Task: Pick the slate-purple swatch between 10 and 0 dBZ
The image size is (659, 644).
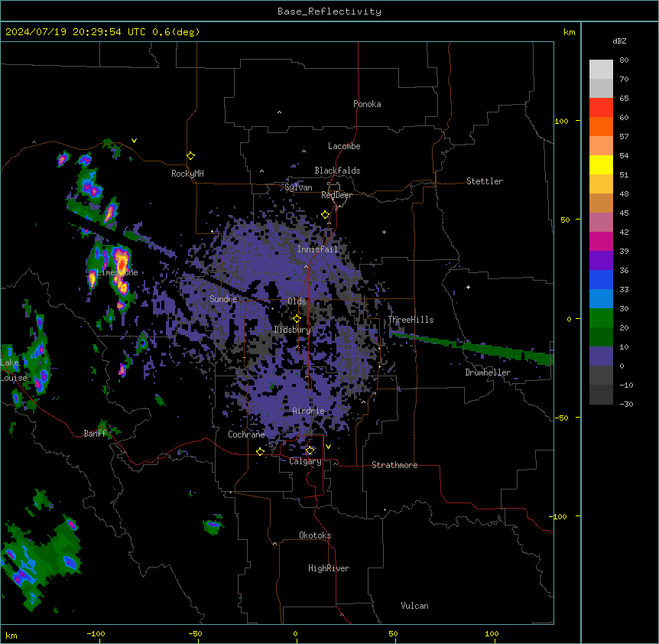Action: click(x=601, y=356)
